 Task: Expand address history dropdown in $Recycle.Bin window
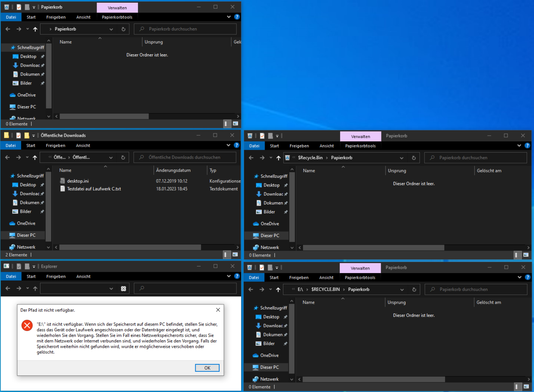401,158
